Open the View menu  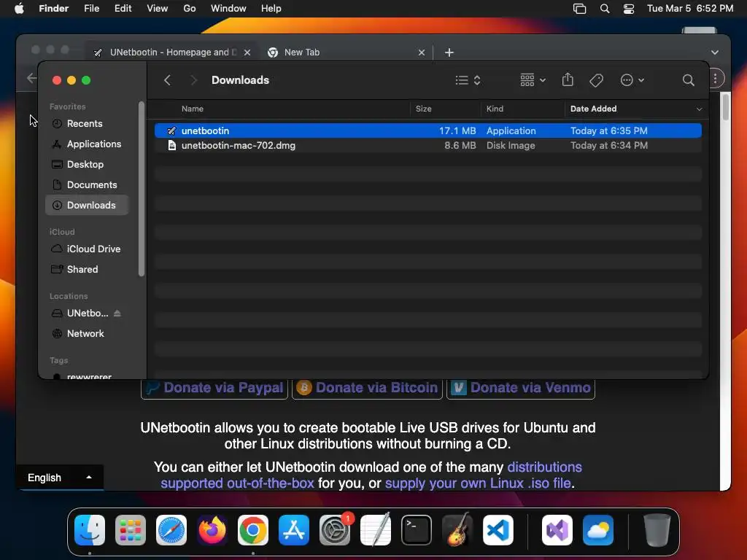(158, 9)
